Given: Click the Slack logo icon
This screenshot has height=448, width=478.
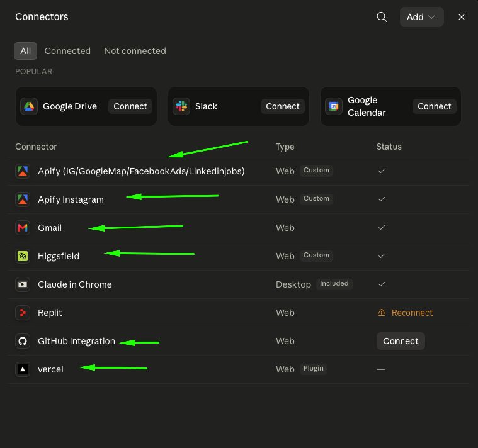Looking at the screenshot, I should (181, 106).
